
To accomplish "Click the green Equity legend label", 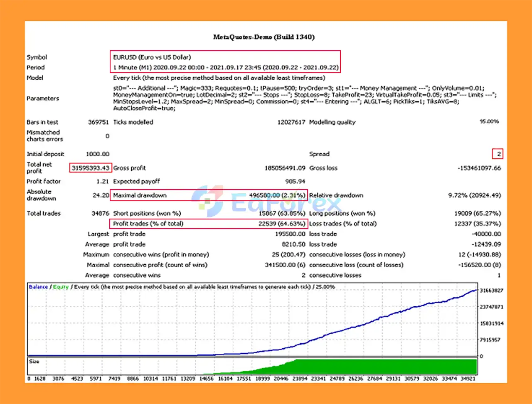I will pos(60,287).
